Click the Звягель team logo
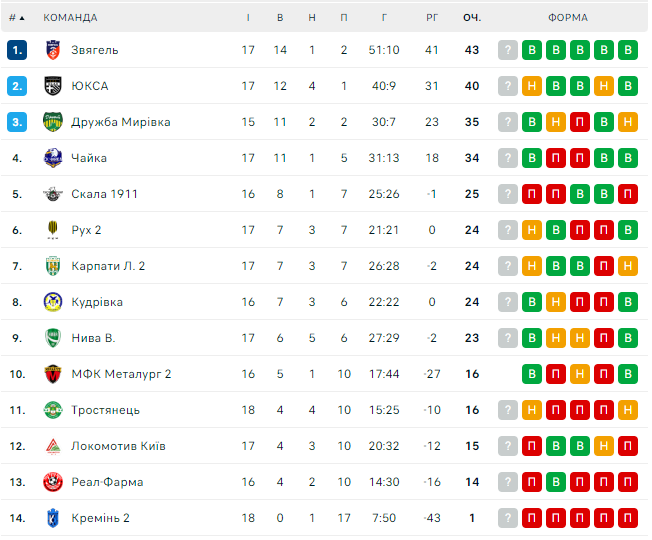652x540 pixels. [53, 50]
